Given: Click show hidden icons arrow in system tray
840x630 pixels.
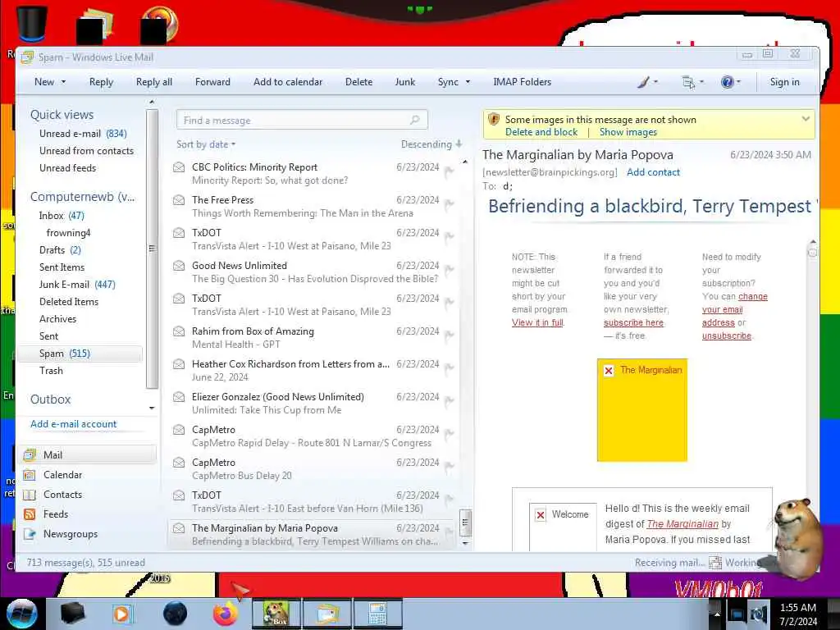Looking at the screenshot, I should tap(716, 614).
